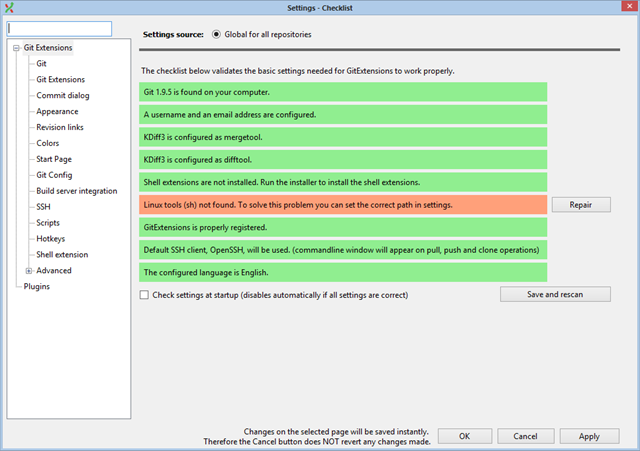Click the Git 1.9.5 is found status row
The height and width of the screenshot is (451, 640).
[x=343, y=92]
